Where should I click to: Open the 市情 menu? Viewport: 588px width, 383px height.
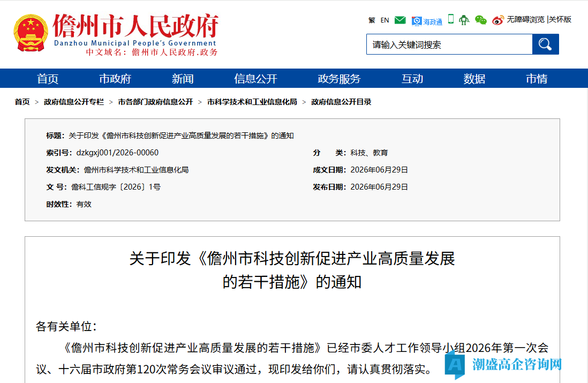(x=537, y=79)
